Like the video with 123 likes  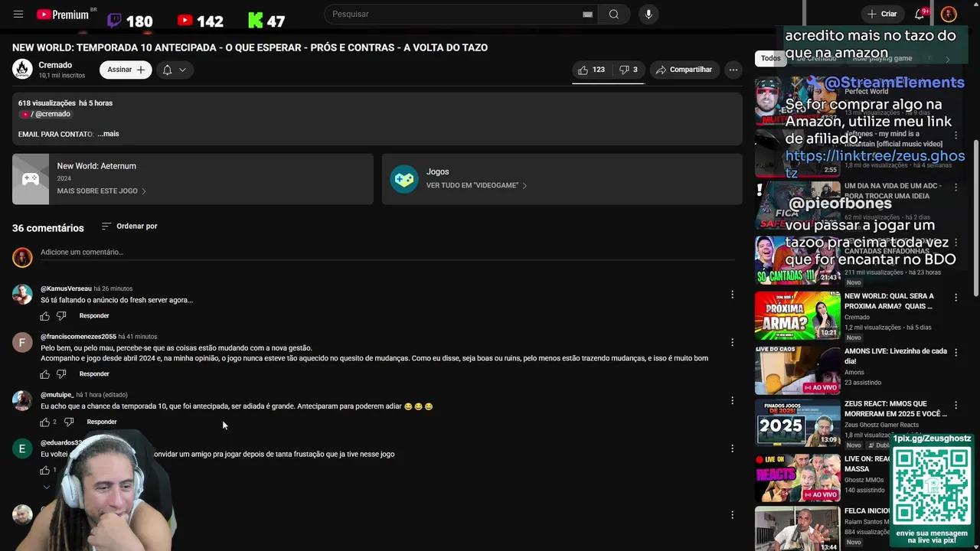[x=591, y=70]
